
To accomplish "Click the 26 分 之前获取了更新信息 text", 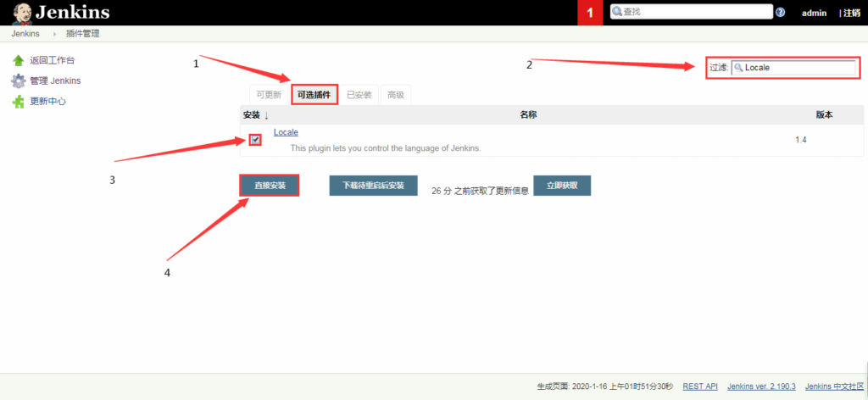I will 480,191.
